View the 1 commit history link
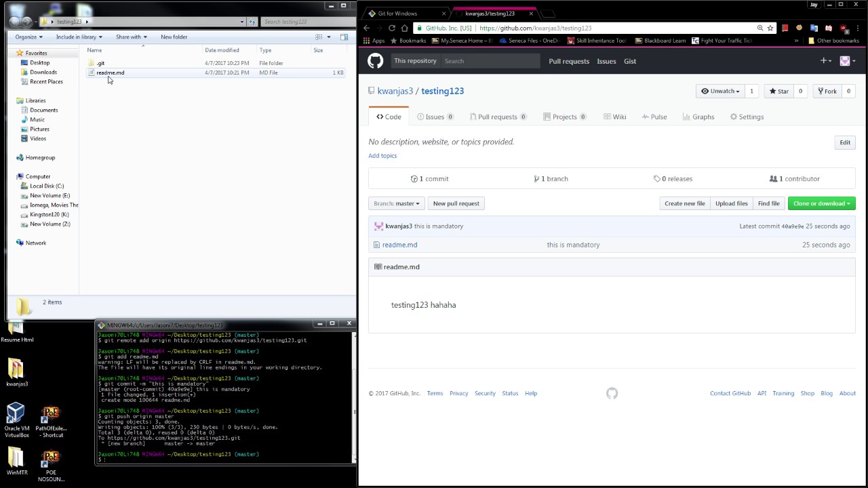Viewport: 868px width, 488px height. 430,179
